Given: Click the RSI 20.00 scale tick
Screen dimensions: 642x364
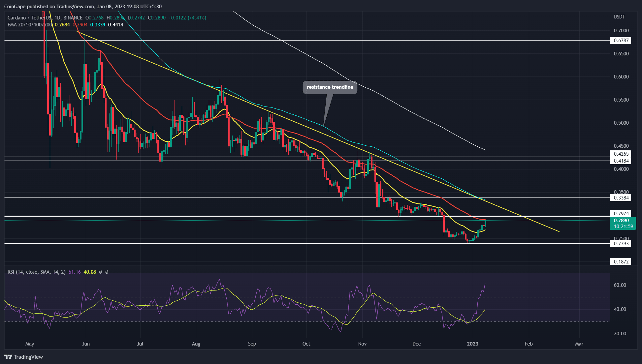Looking at the screenshot, I should tap(620, 334).
